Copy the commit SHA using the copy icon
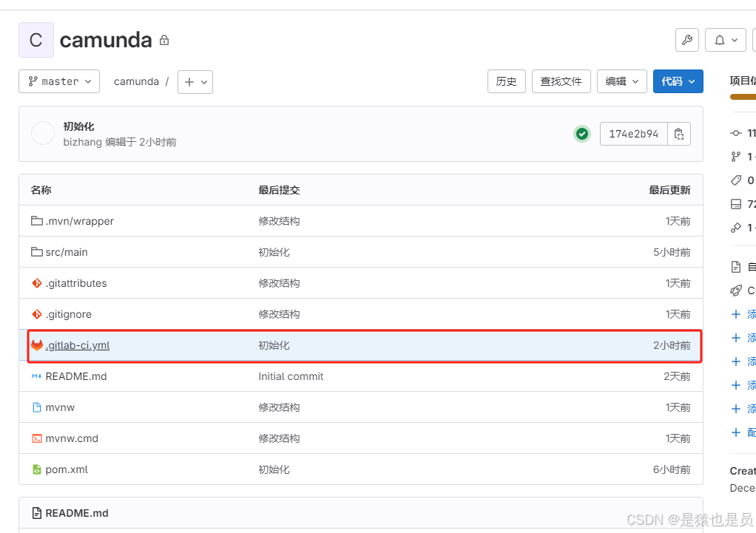This screenshot has width=756, height=533. (x=678, y=134)
